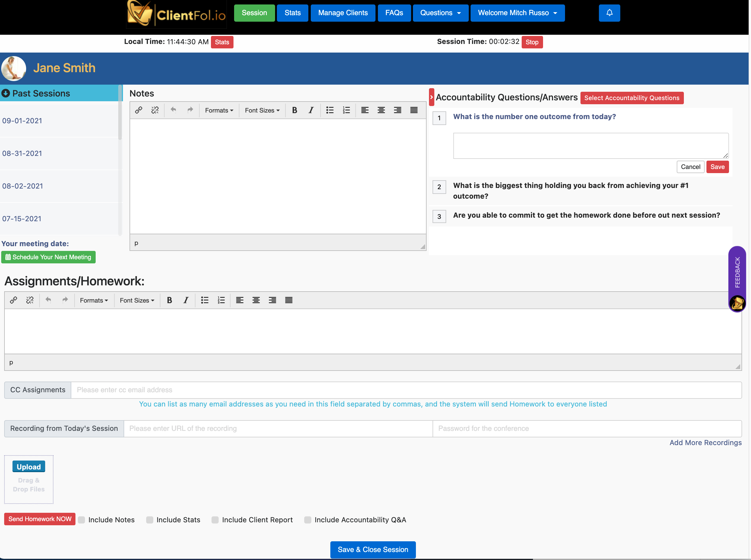Screen dimensions: 751x560
Task: Click the Bold button in Notes editor
Action: click(x=294, y=110)
